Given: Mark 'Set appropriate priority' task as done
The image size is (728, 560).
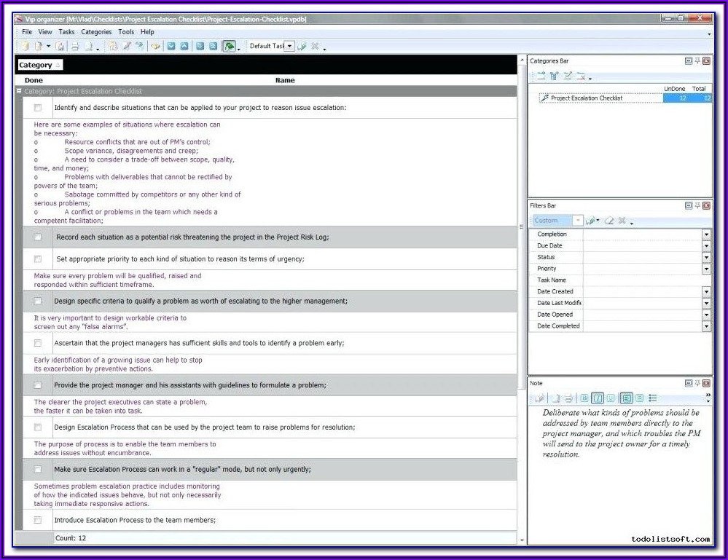Looking at the screenshot, I should click(38, 259).
